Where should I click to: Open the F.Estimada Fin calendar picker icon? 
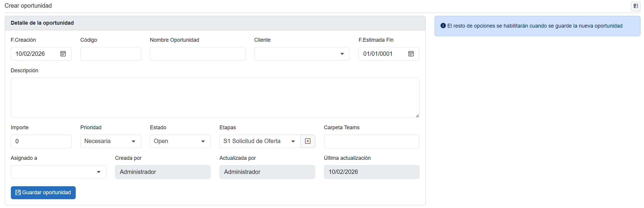[x=411, y=54]
